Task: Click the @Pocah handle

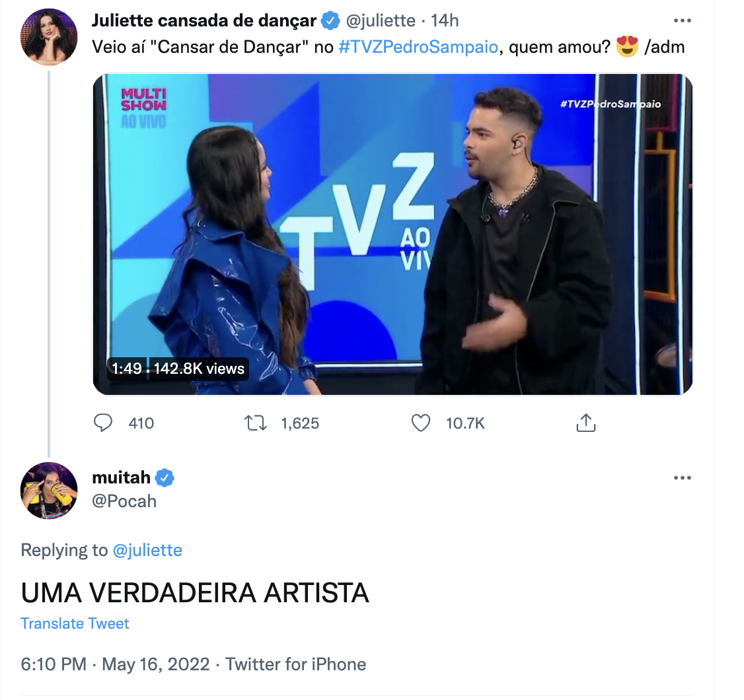Action: point(124,501)
